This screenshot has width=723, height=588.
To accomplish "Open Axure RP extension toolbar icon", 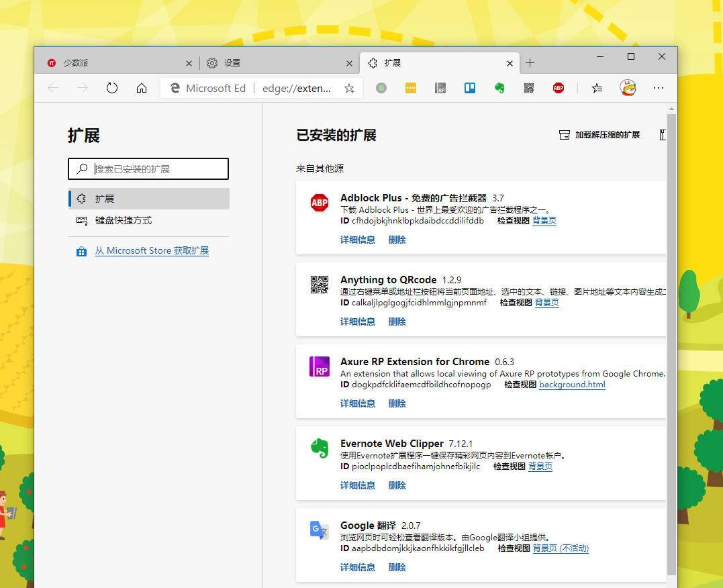I will 440,88.
